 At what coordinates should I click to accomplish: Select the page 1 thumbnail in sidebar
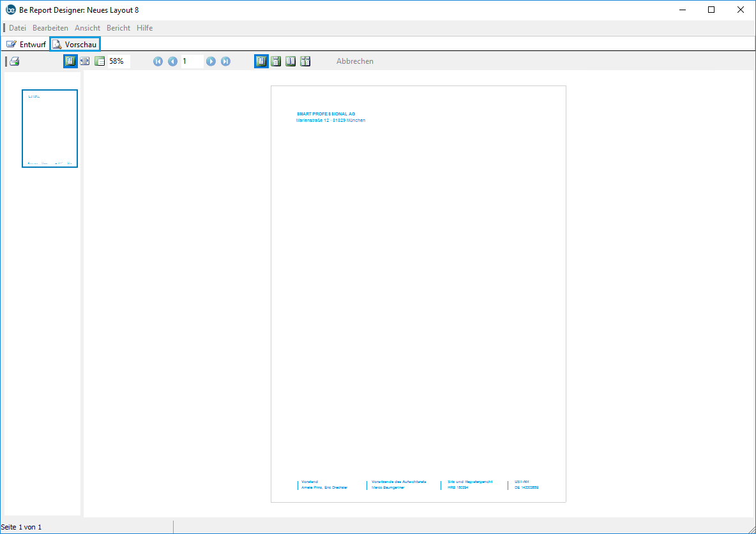pos(50,128)
